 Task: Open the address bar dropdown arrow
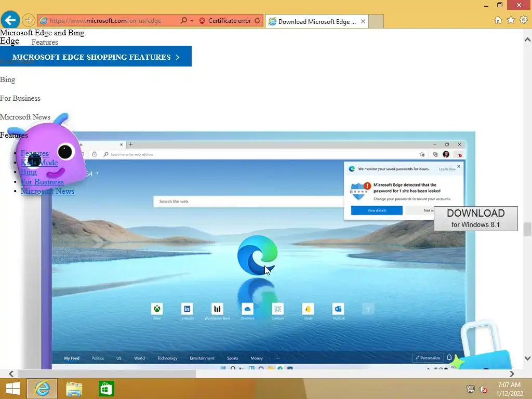(192, 21)
